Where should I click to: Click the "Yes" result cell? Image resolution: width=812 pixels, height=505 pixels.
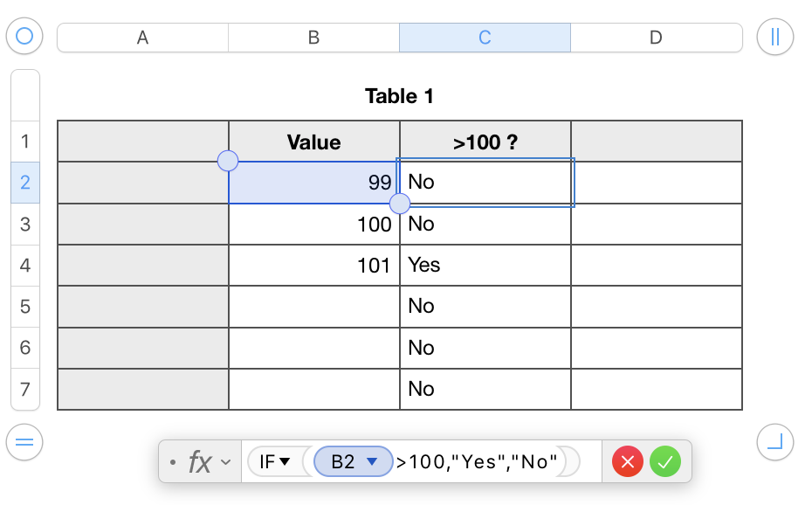(x=485, y=265)
